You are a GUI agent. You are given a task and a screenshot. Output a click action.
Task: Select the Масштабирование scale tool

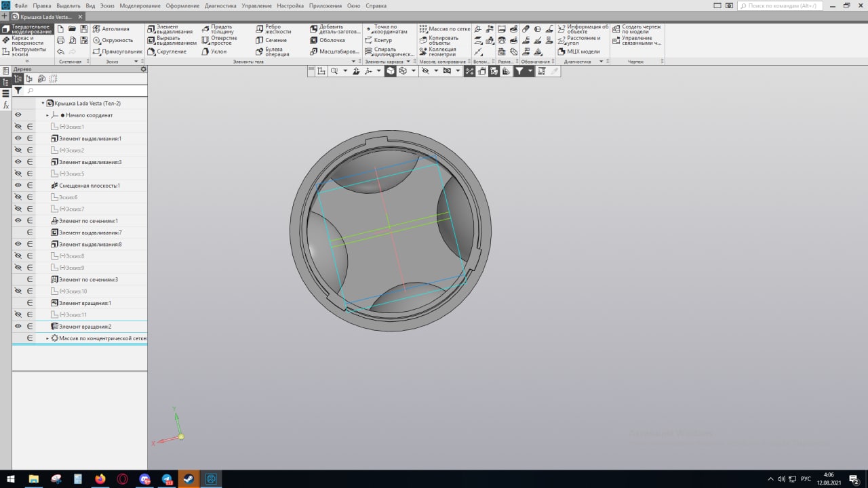click(x=334, y=52)
